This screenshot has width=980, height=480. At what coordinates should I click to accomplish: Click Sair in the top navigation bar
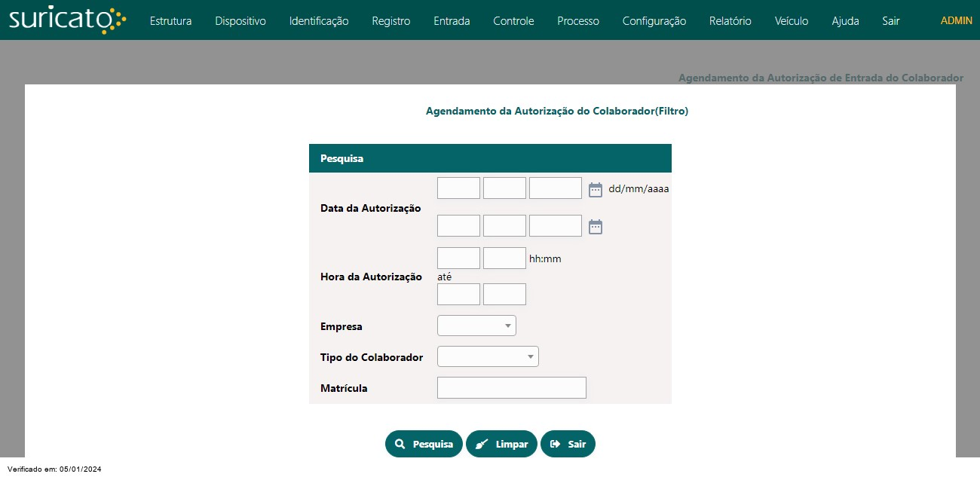click(890, 21)
